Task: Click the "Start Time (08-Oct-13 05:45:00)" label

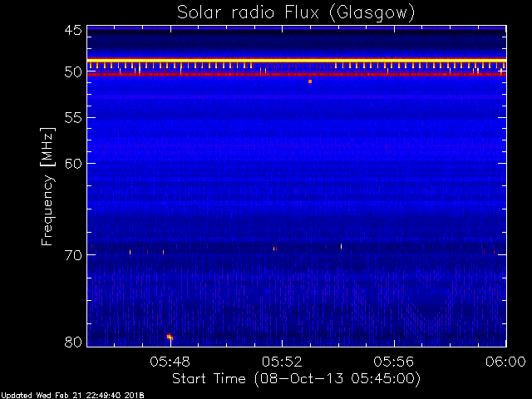Action: (x=296, y=378)
